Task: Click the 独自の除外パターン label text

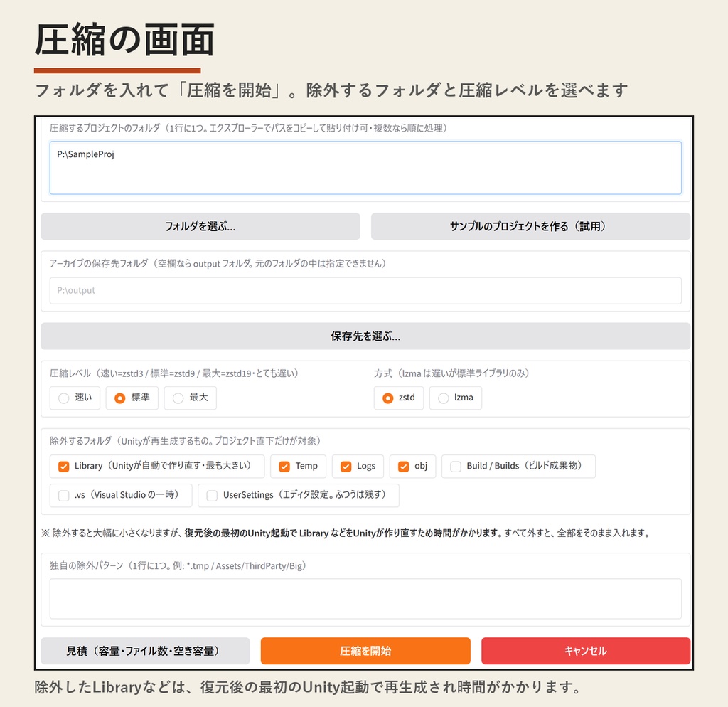Action: 177,565
